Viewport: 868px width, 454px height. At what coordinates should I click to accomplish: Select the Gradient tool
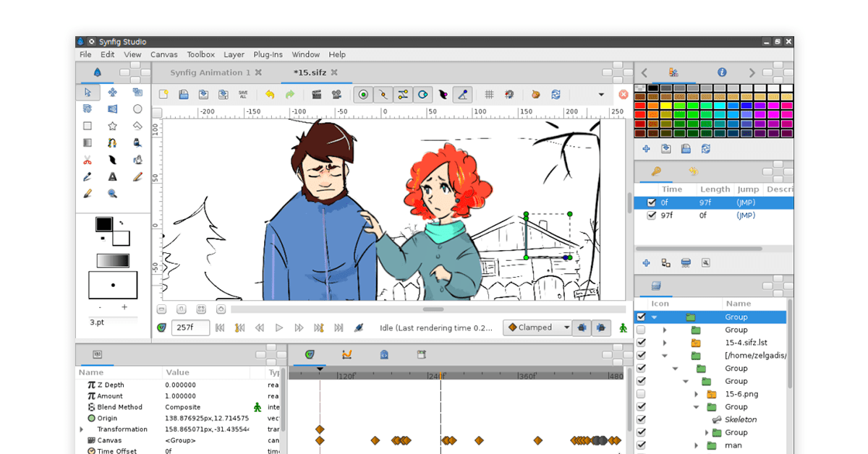(x=88, y=142)
